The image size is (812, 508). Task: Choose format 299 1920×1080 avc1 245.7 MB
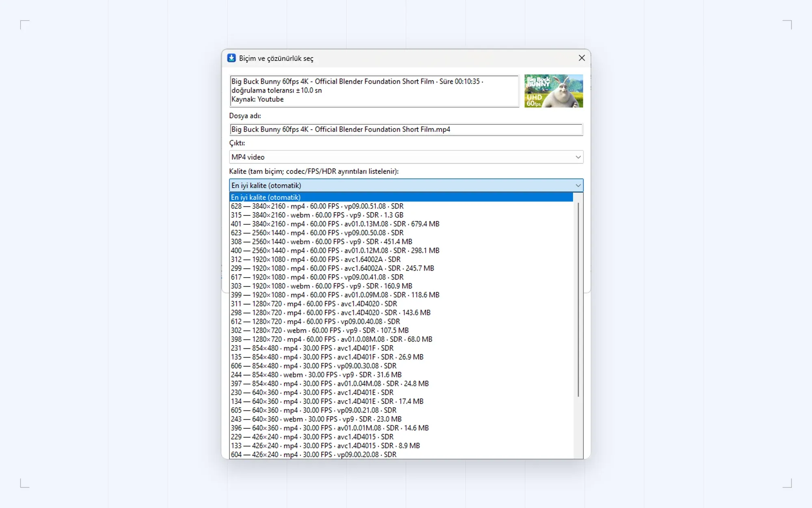click(x=401, y=268)
